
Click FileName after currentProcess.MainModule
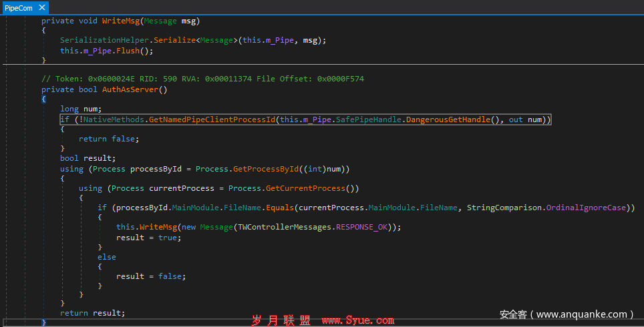439,208
